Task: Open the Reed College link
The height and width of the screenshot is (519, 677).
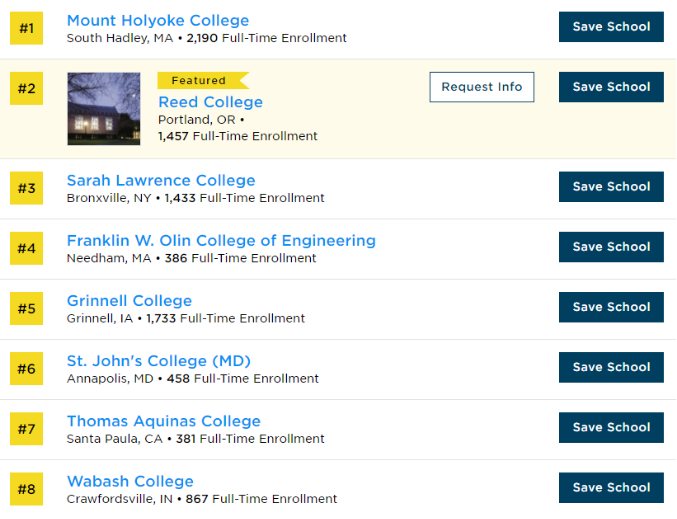Action: [x=210, y=102]
